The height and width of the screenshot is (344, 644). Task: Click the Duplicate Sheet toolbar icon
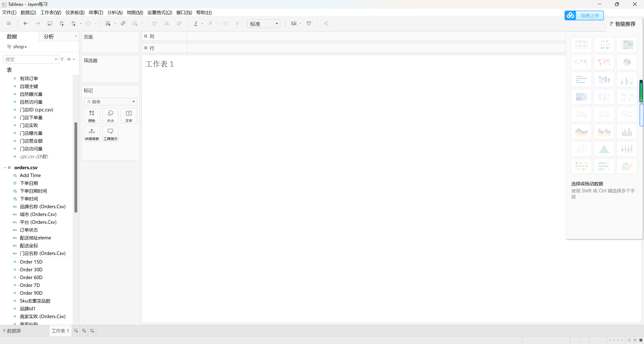tap(123, 24)
